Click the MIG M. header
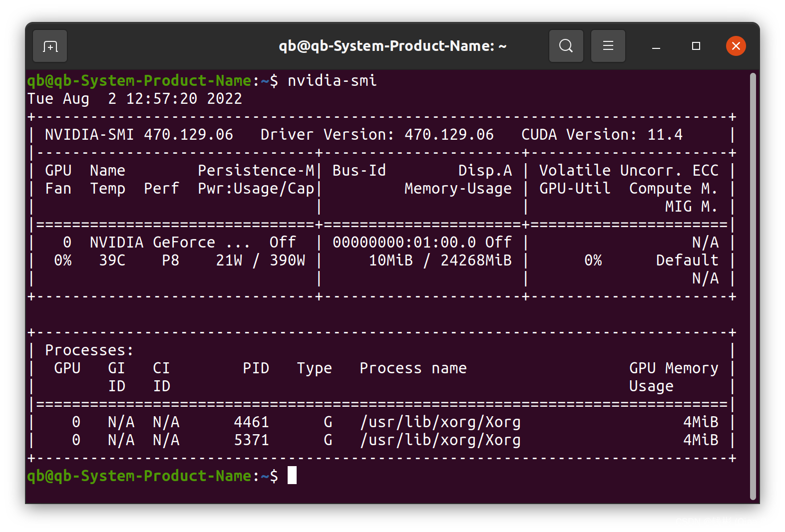 pyautogui.click(x=691, y=206)
